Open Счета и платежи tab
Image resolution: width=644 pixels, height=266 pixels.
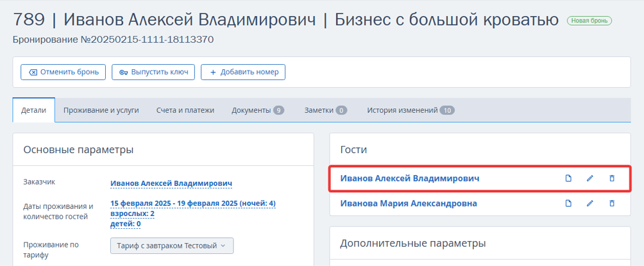[185, 110]
